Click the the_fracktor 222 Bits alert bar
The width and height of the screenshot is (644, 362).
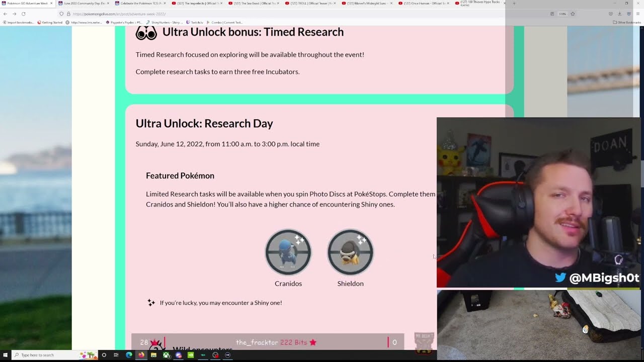pyautogui.click(x=268, y=342)
